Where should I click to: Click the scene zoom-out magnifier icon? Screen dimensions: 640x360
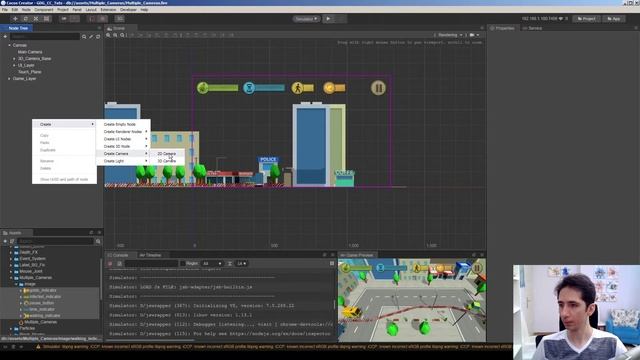click(x=115, y=35)
